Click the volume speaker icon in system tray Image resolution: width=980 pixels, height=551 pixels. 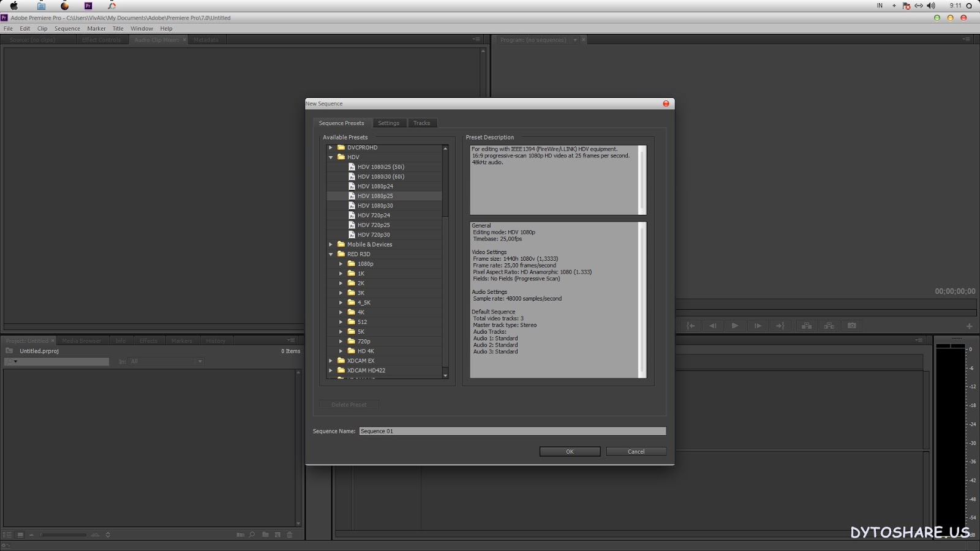pos(931,6)
